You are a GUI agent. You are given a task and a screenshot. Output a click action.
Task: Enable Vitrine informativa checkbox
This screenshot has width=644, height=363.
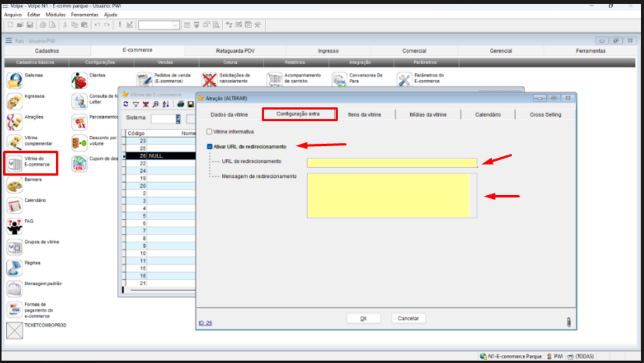209,131
